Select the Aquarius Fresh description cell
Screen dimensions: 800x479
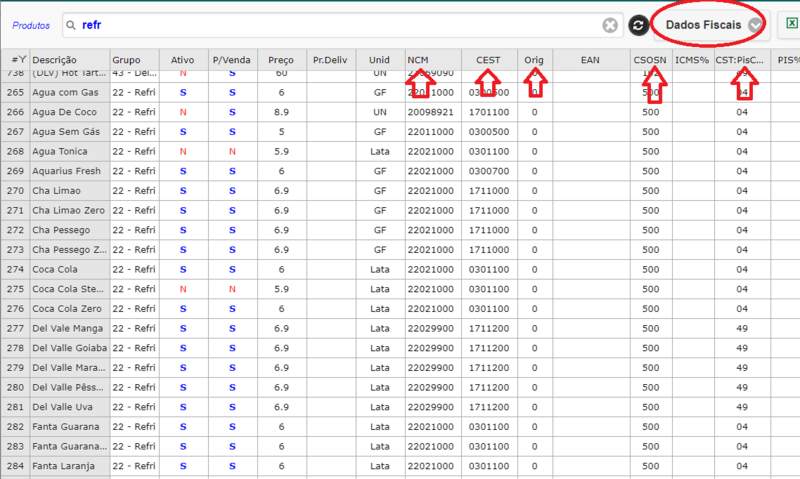[x=70, y=171]
